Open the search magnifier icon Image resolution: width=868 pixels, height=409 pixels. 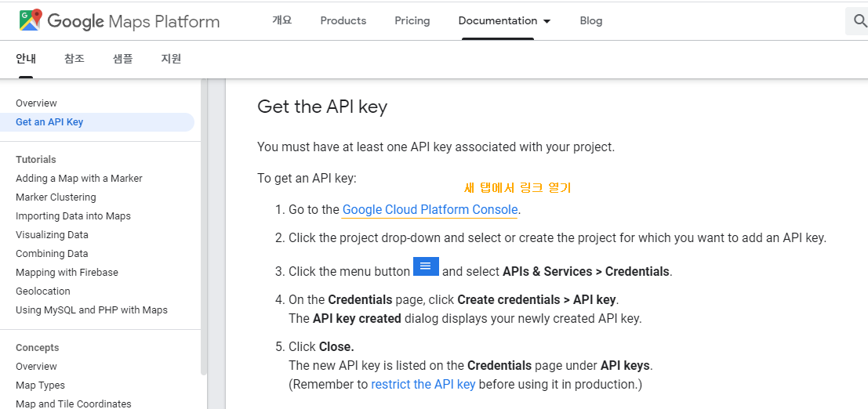[x=859, y=21]
